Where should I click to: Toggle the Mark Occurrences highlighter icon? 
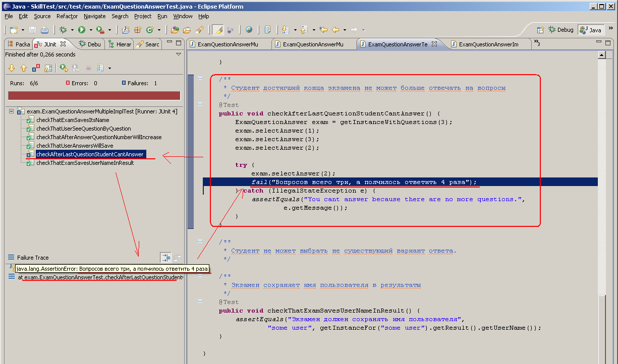218,30
